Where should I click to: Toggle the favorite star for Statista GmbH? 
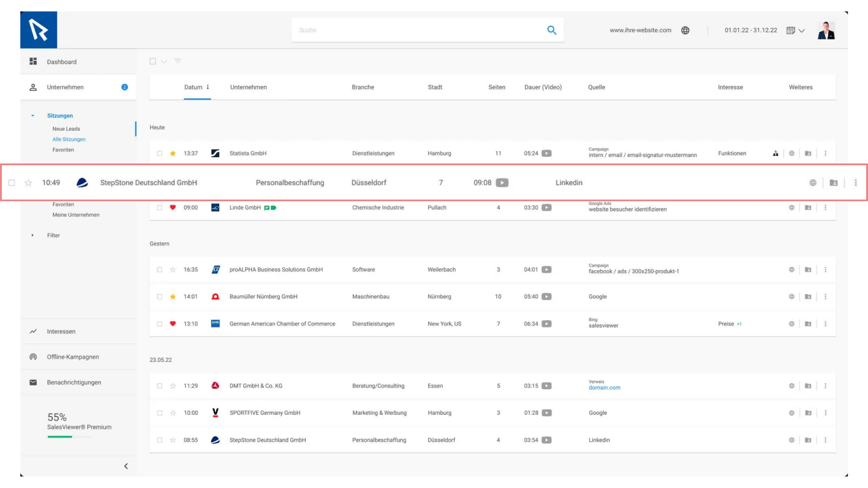click(173, 153)
